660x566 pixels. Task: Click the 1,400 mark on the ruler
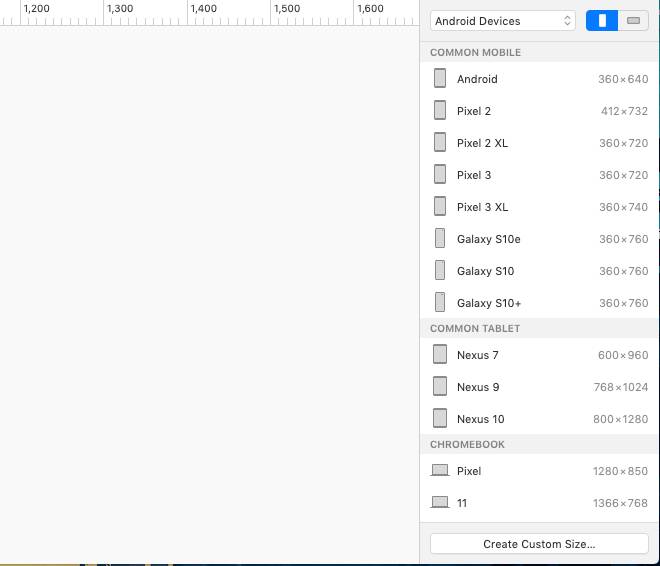[203, 9]
